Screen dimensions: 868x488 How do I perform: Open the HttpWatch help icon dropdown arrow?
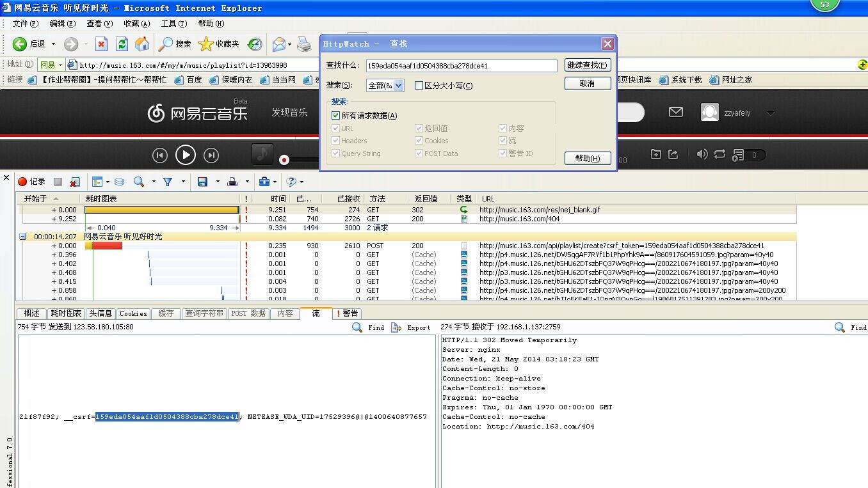(303, 182)
